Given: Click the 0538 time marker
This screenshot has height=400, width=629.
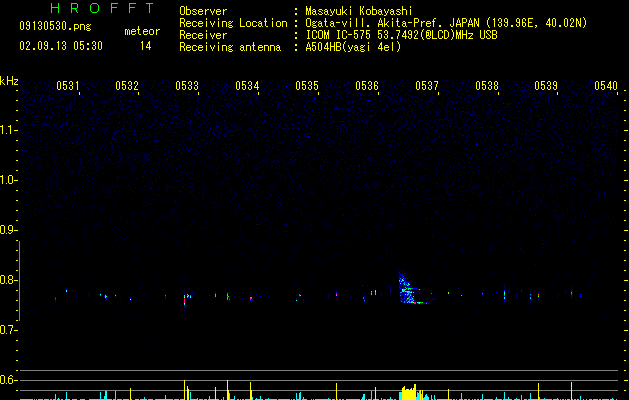Looking at the screenshot, I should coord(487,86).
